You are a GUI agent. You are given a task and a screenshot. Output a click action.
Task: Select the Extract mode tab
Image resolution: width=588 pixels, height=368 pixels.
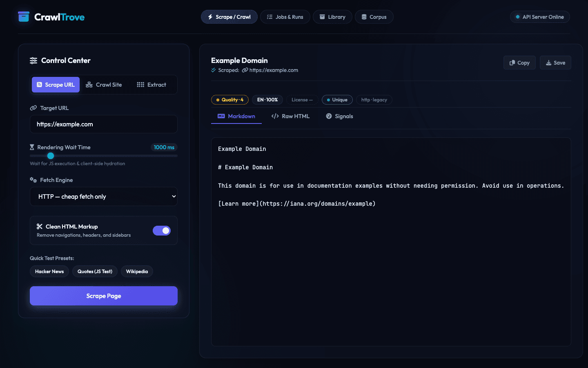(151, 85)
